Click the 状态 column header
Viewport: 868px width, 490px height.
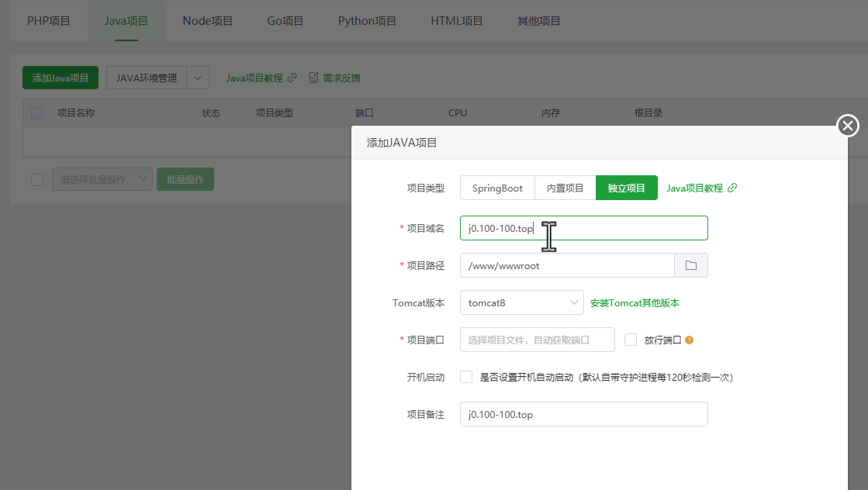211,113
